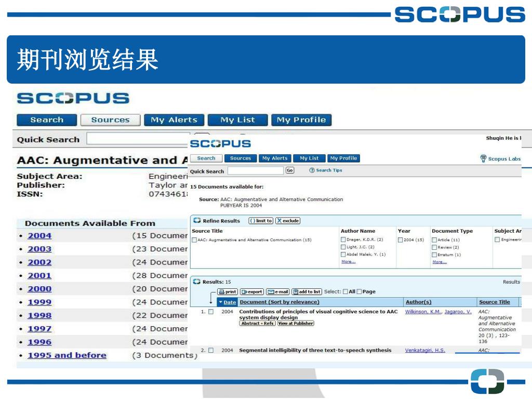Check the Article (11) document type box
This screenshot has width=532, height=399.
tap(434, 240)
